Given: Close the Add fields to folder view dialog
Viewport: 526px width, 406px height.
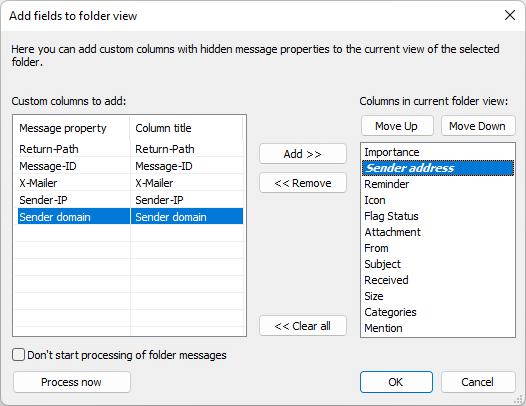Looking at the screenshot, I should coord(510,15).
